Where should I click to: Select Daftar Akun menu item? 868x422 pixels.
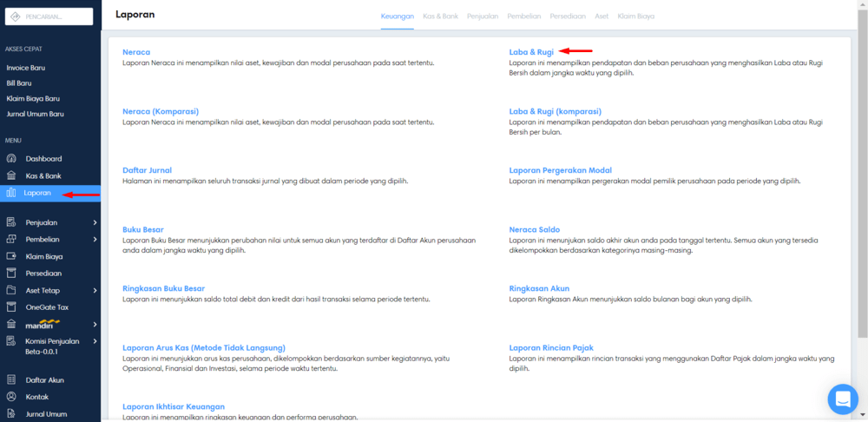[45, 380]
